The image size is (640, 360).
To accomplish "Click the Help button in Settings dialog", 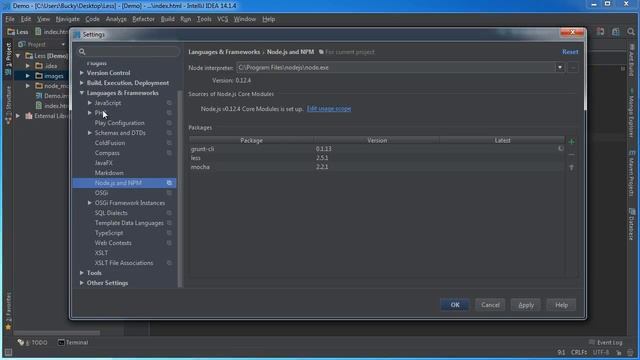I will pos(561,305).
